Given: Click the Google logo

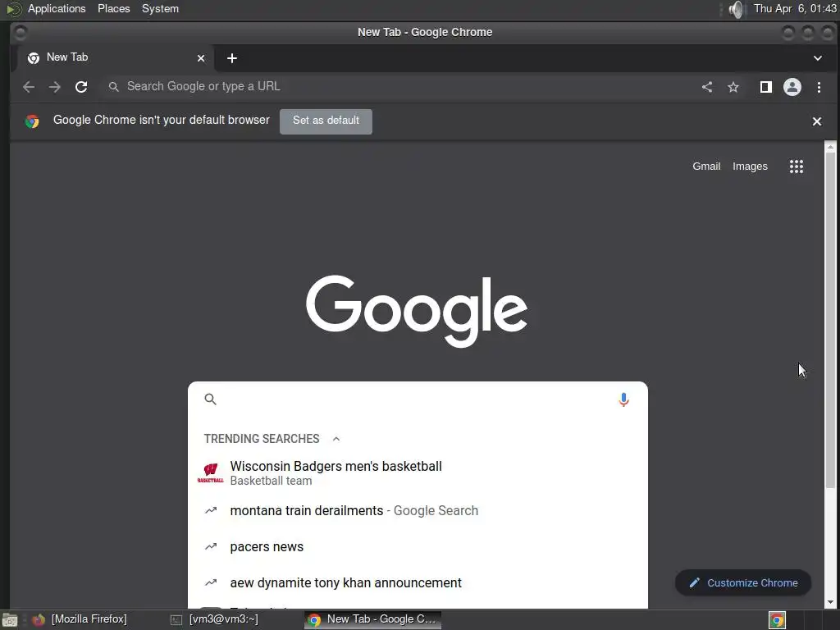Looking at the screenshot, I should [417, 310].
